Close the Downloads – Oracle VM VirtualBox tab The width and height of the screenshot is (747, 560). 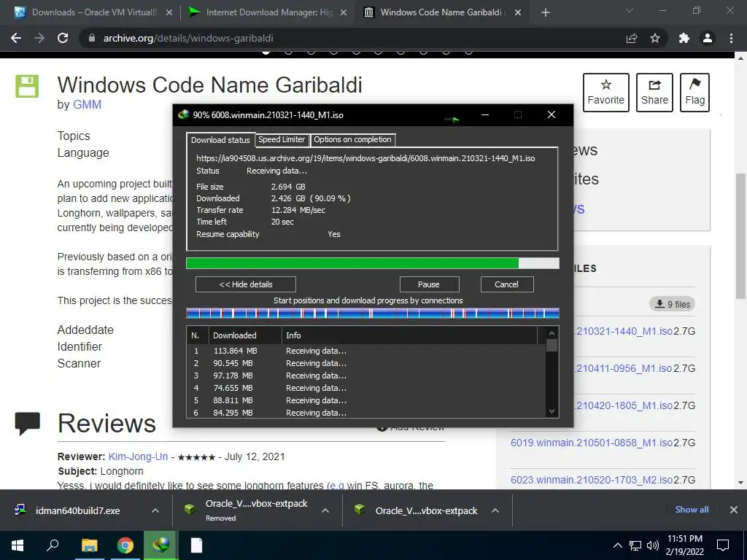[169, 13]
